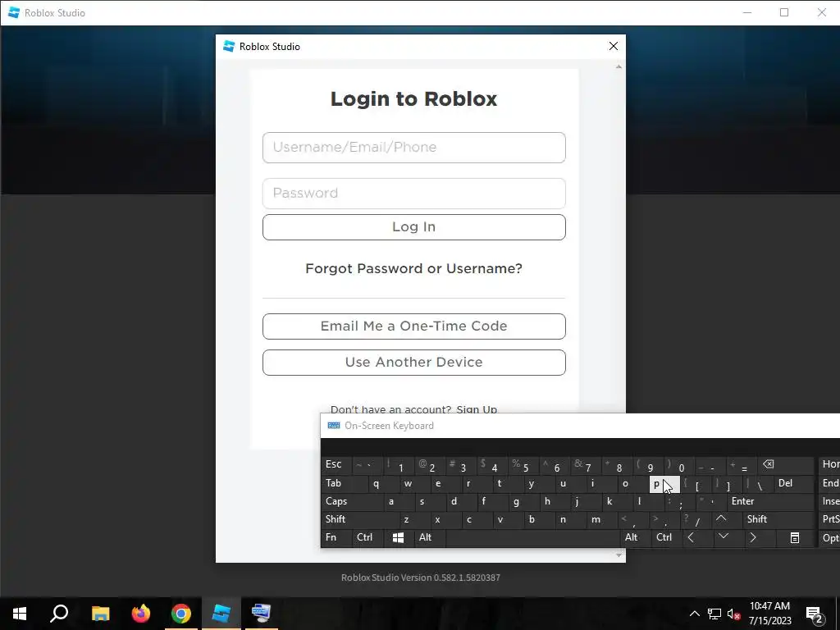This screenshot has height=630, width=840.
Task: Minimize the main Roblox Studio window
Action: point(747,12)
